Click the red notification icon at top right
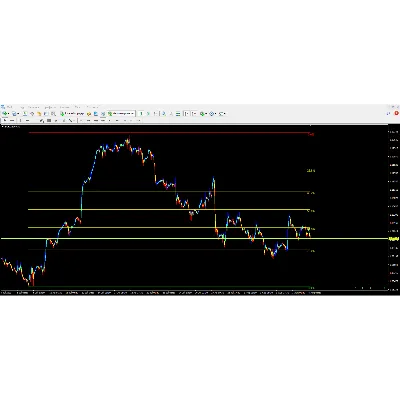This screenshot has height=400, width=400. tap(397, 113)
